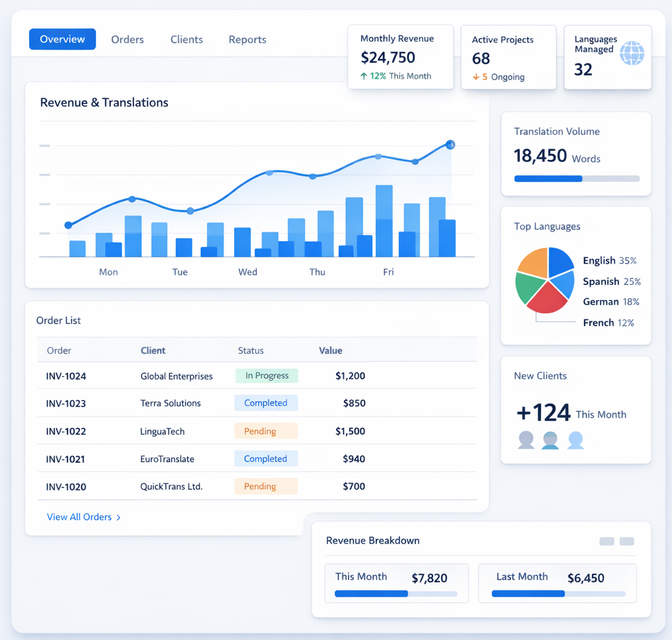This screenshot has width=672, height=640.
Task: Open the Reports tab
Action: pos(247,40)
